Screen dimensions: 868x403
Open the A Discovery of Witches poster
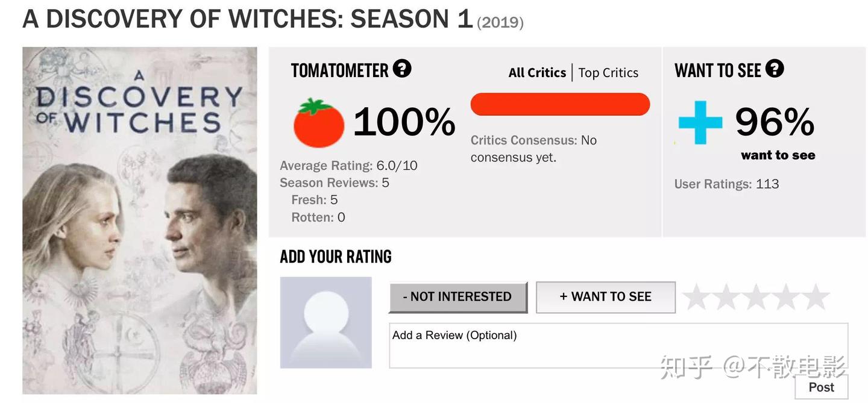(140, 220)
